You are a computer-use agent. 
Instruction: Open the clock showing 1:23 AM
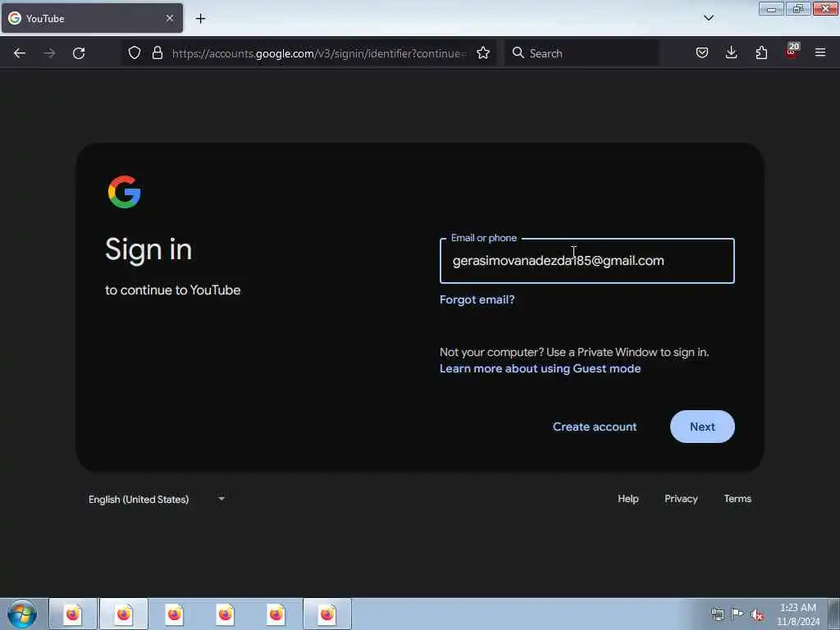tap(797, 614)
